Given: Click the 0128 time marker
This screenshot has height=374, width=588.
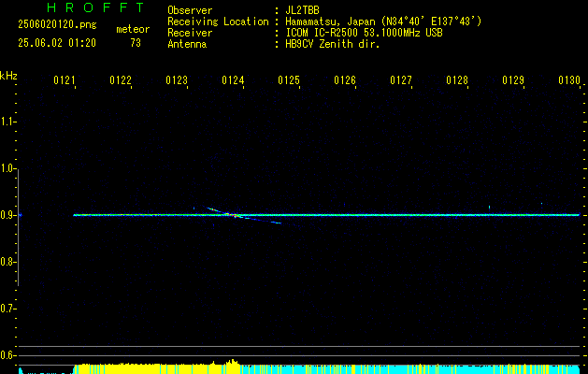Looking at the screenshot, I should pos(457,80).
